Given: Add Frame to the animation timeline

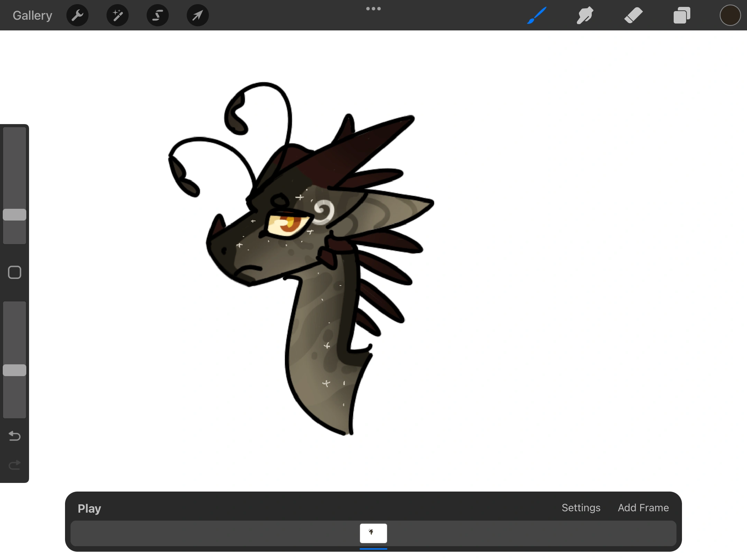Looking at the screenshot, I should tap(643, 508).
